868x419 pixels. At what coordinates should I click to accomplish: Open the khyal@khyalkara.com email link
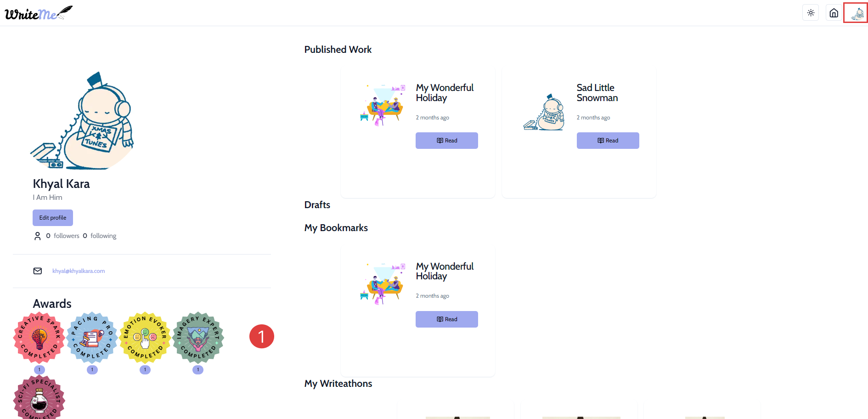(79, 271)
